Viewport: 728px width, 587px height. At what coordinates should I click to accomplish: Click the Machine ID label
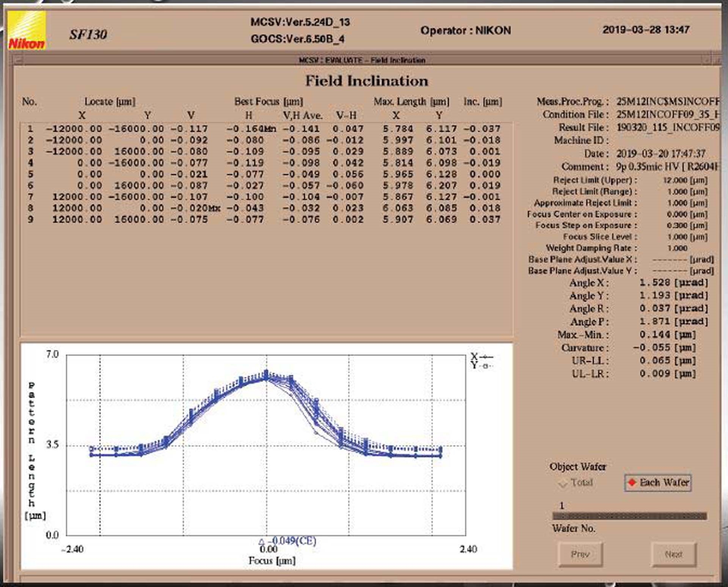(581, 141)
